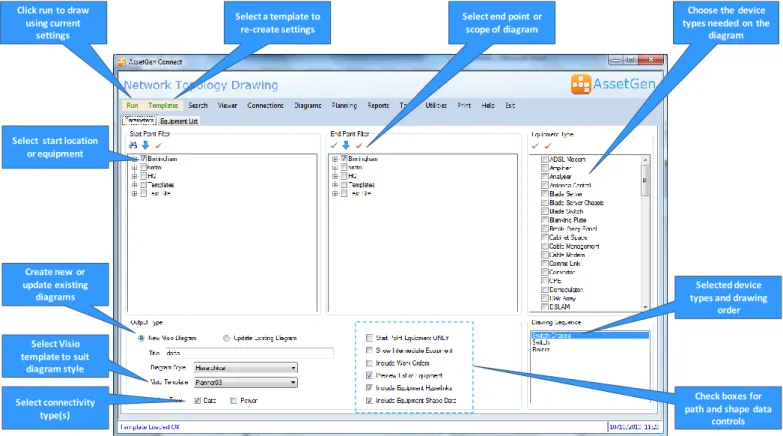Click the green tick icon under End Point Filter
The width and height of the screenshot is (783, 436).
click(334, 145)
